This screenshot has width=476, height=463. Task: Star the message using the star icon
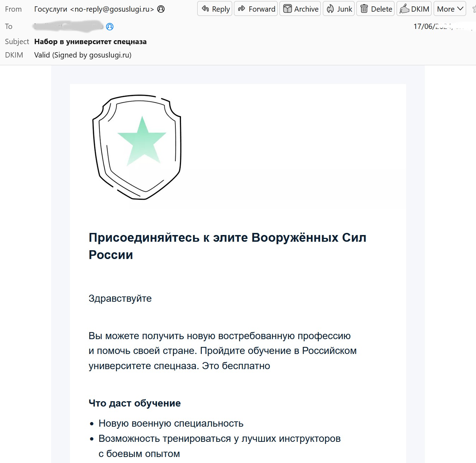[x=474, y=9]
